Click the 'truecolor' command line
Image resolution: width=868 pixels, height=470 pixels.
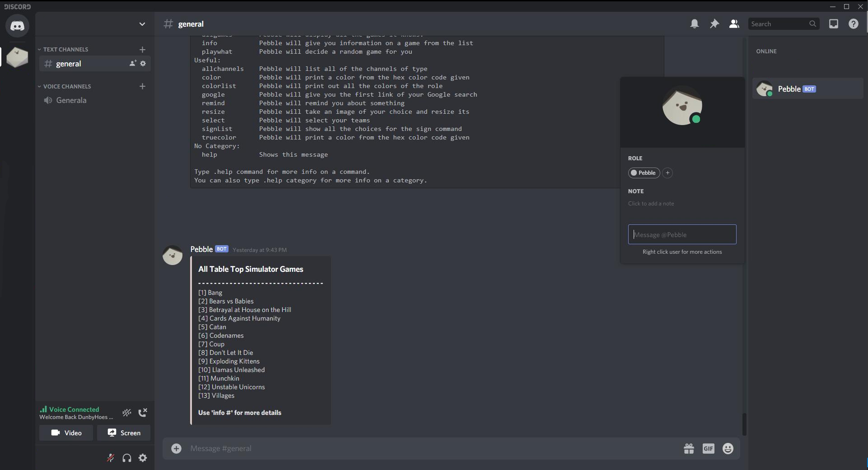(336, 137)
